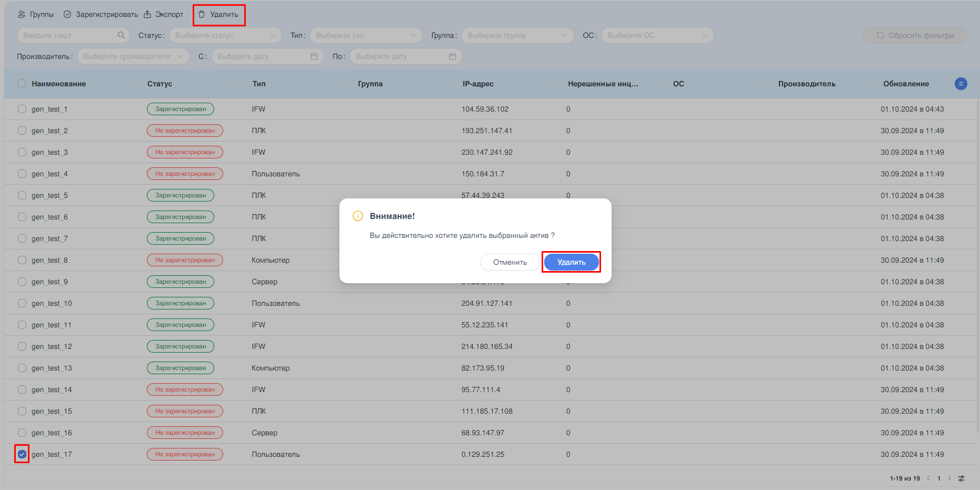
Task: Toggle the select-all checkbox in header
Action: 22,83
